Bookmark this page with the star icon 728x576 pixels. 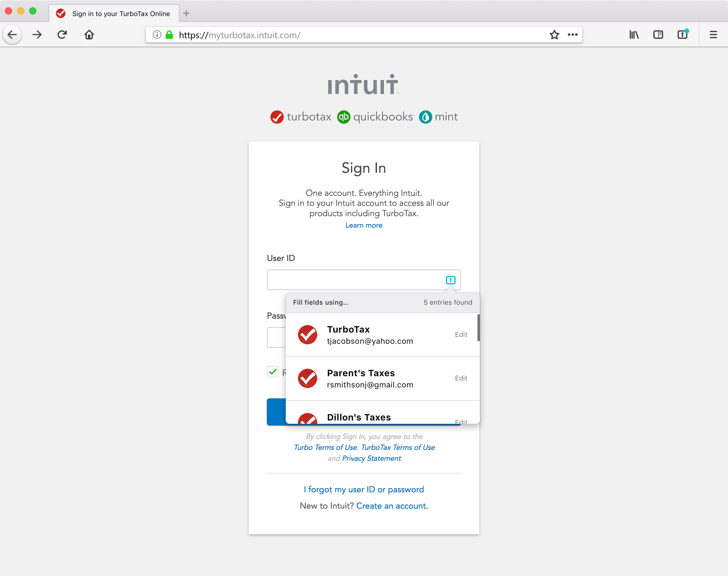[x=554, y=34]
